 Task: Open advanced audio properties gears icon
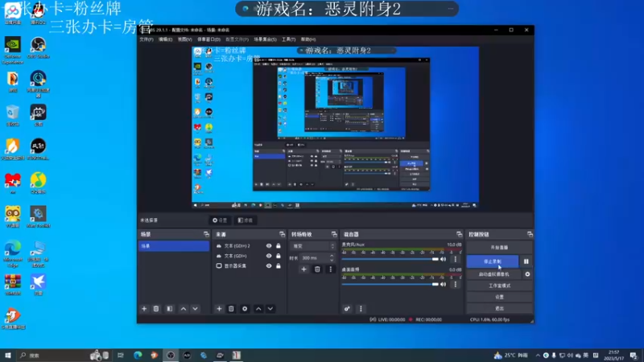[347, 309]
